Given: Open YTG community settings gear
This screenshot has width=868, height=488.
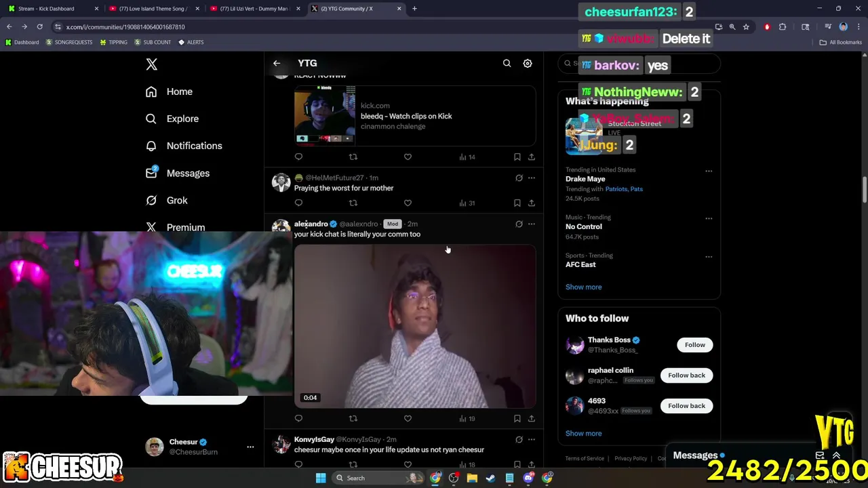Looking at the screenshot, I should click(528, 63).
